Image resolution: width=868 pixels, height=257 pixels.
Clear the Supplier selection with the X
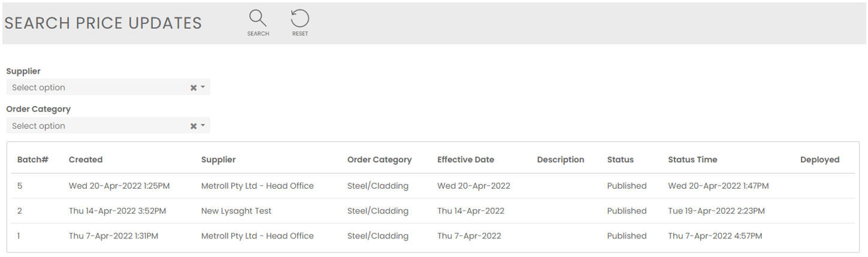[193, 87]
